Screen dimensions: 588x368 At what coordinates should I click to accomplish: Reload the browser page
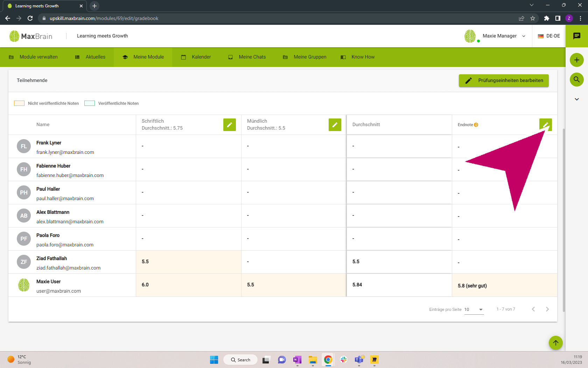coord(30,18)
